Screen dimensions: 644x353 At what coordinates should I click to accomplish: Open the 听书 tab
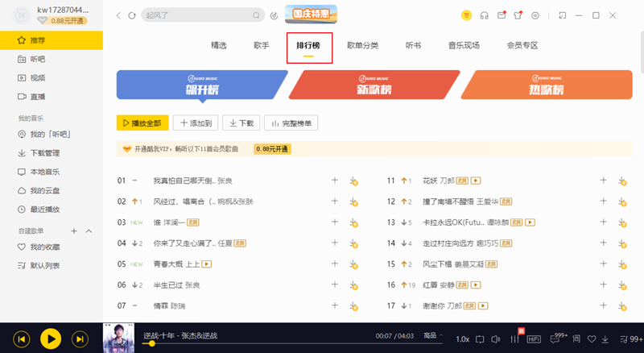[x=413, y=45]
